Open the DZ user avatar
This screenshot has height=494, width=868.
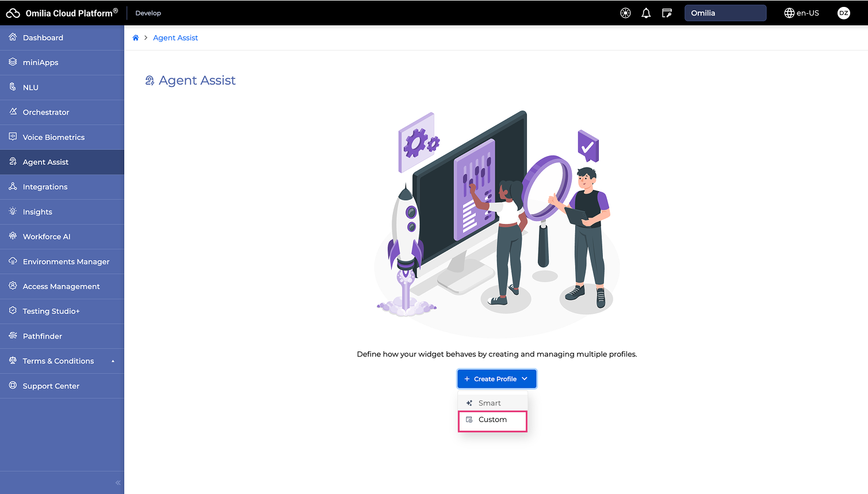[843, 13]
